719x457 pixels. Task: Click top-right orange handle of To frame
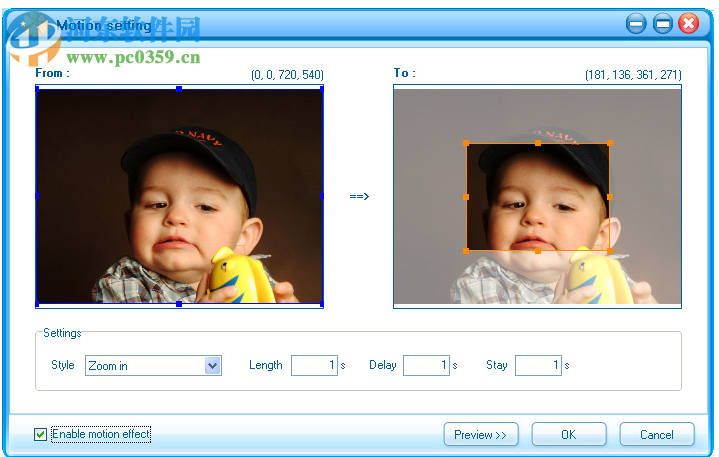tap(610, 143)
